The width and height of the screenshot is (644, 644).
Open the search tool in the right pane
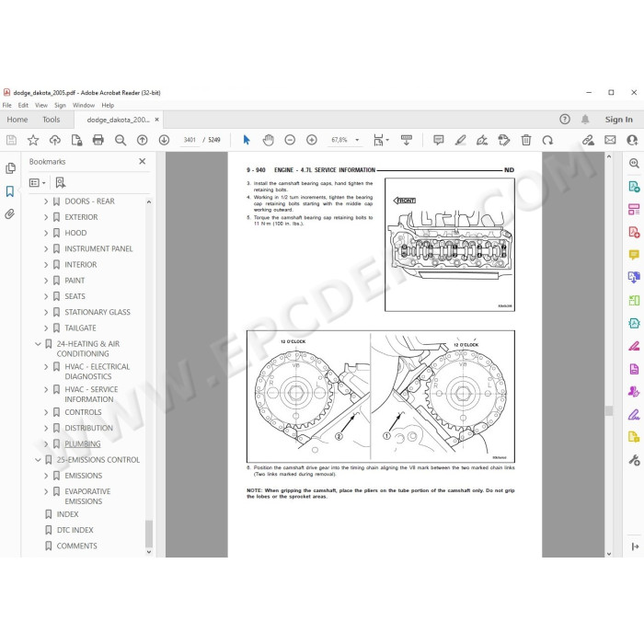[634, 164]
